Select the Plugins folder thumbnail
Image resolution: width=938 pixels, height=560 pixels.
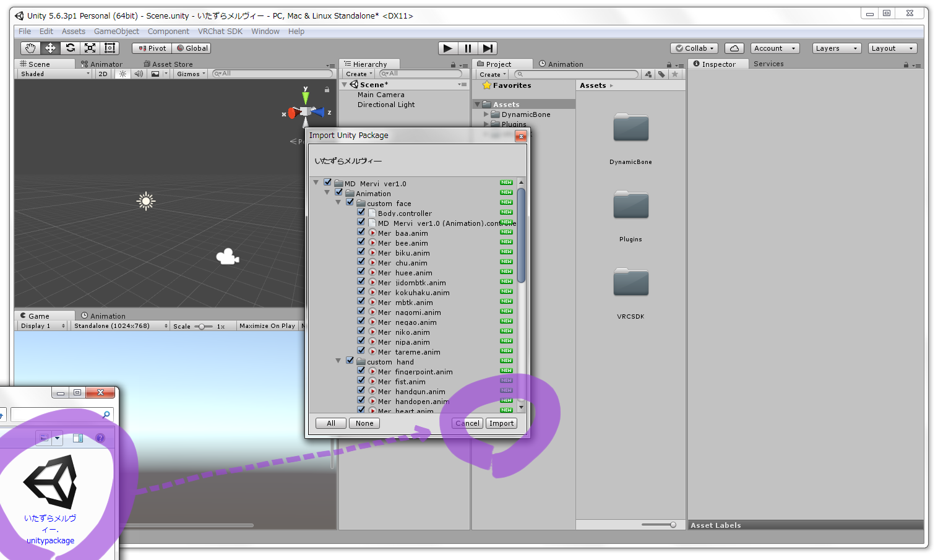(630, 205)
